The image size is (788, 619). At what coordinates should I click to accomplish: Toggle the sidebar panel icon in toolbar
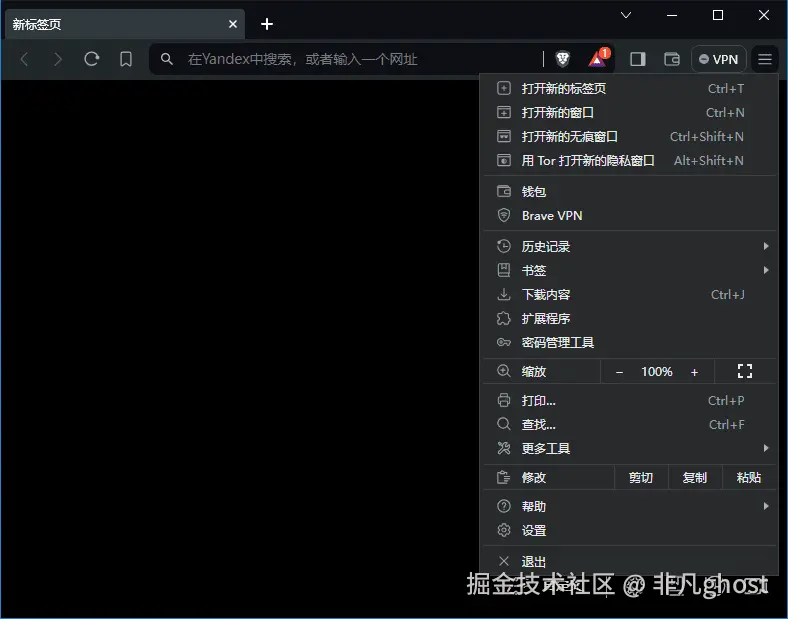tap(638, 59)
